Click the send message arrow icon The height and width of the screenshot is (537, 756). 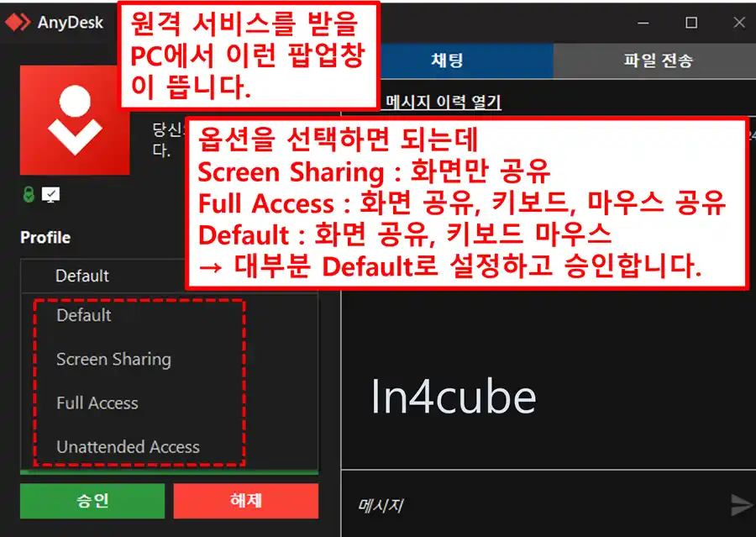click(742, 504)
